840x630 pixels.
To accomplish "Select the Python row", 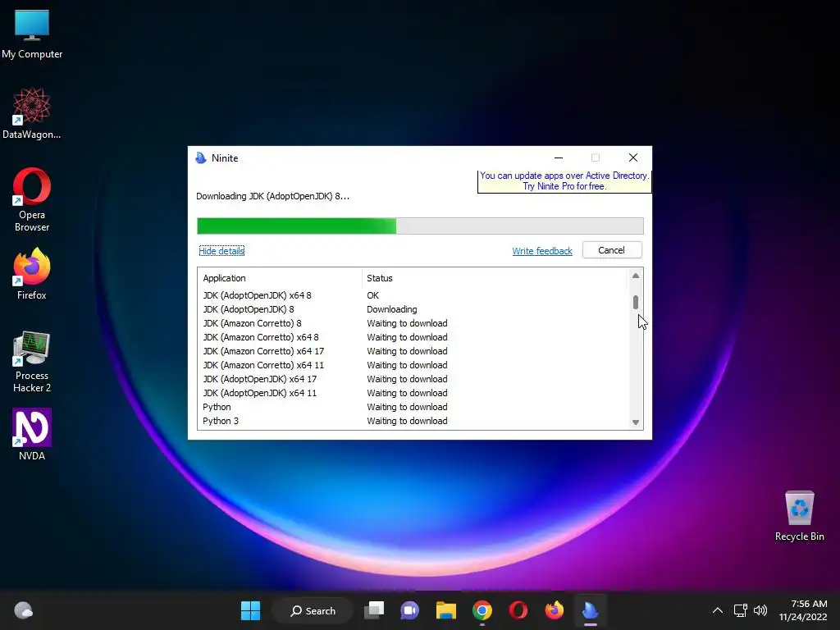I will [x=413, y=407].
